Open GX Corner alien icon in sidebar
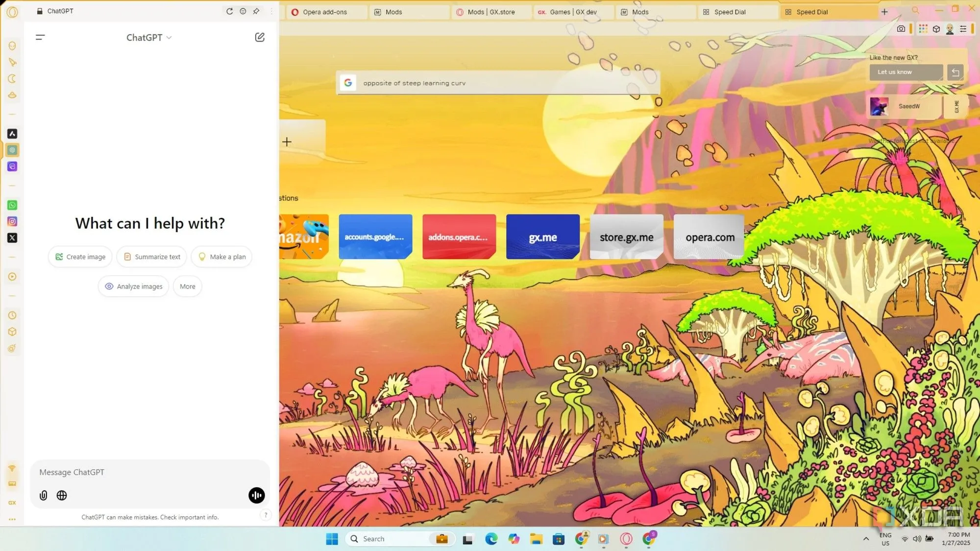980x551 pixels. 12,46
